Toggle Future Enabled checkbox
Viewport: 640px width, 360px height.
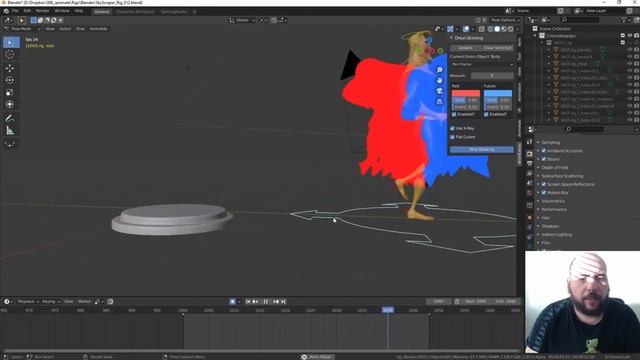486,115
